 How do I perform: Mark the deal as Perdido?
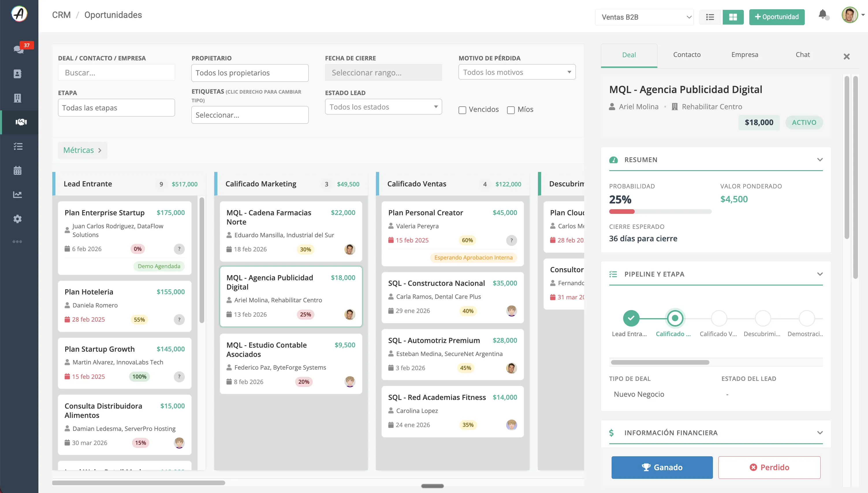(769, 467)
